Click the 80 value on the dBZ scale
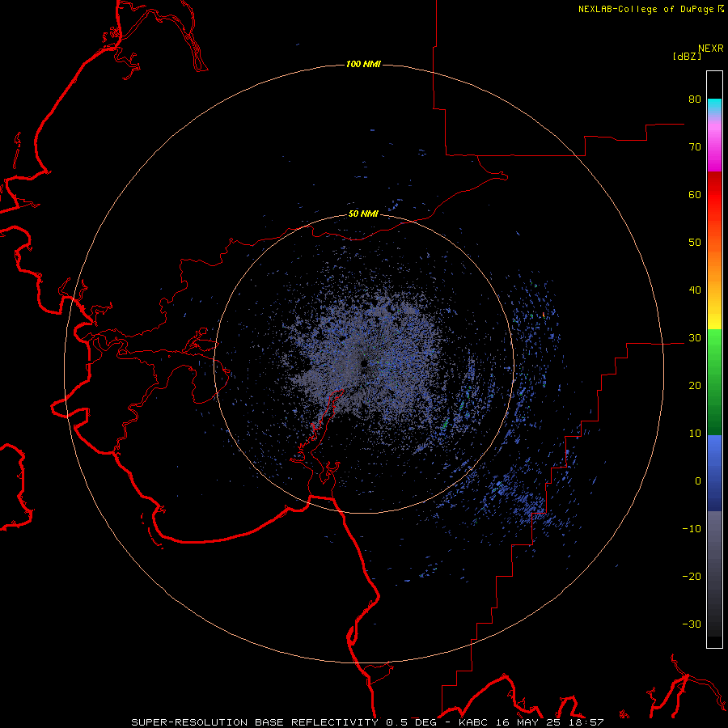This screenshot has height=728, width=728. 695,99
